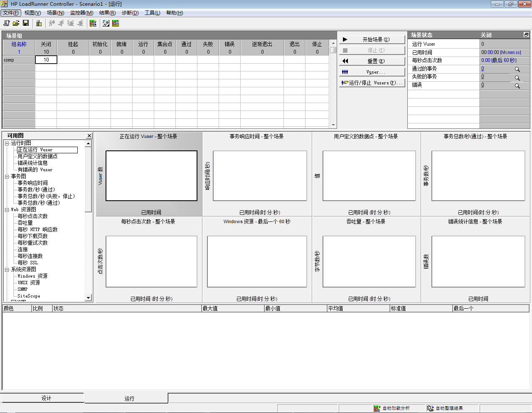Click the magnifier beside 通过的事务
Screen dimensions: 532x413
[517, 69]
